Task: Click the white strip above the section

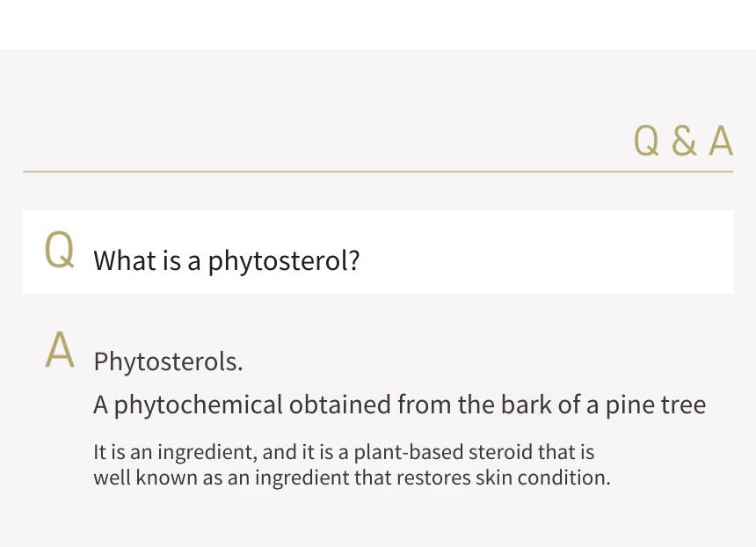Action: pyautogui.click(x=377, y=24)
